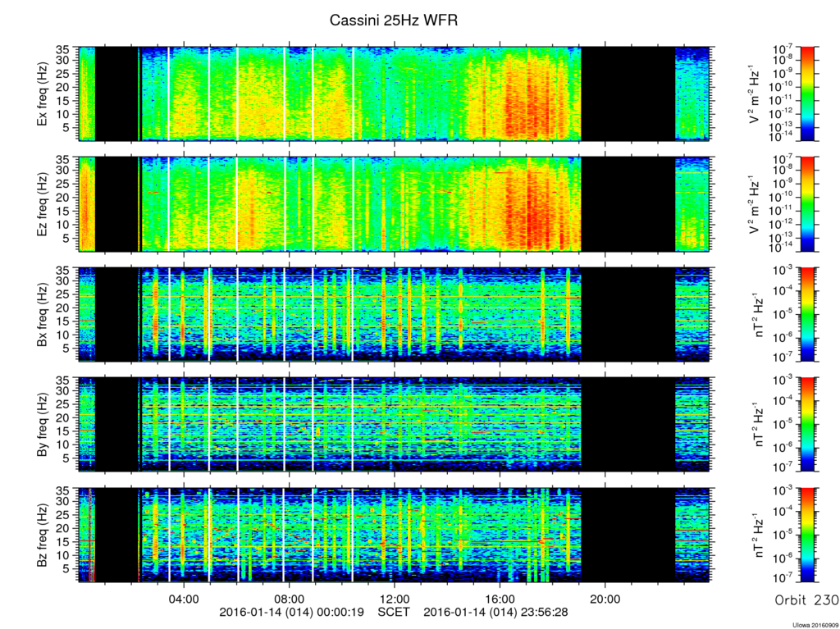The height and width of the screenshot is (629, 840).
Task: Click the color bar beside the By panel
Action: pos(807,425)
